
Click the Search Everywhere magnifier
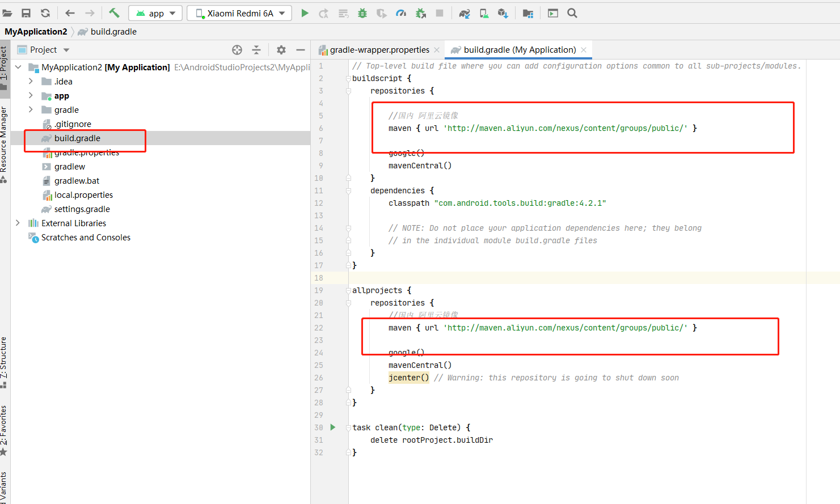point(572,13)
